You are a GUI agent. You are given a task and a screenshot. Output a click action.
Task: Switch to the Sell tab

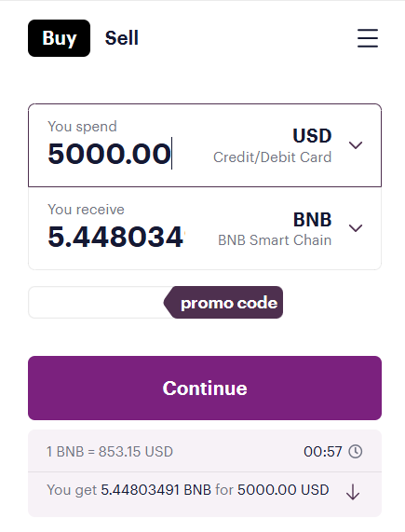pyautogui.click(x=122, y=38)
